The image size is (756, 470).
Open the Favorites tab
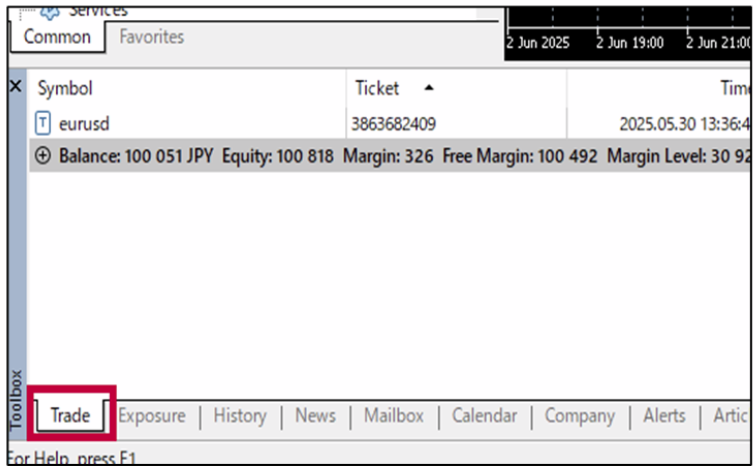pos(151,37)
